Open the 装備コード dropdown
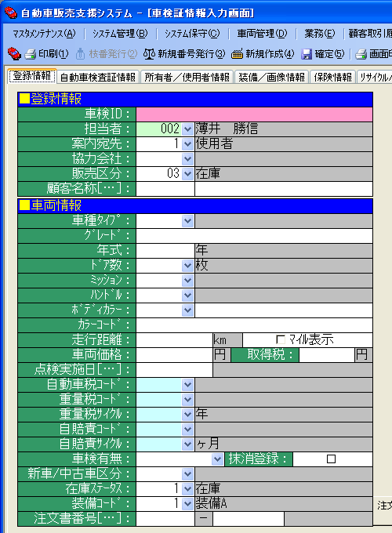Viewport: 392px width, 533px height. (187, 504)
